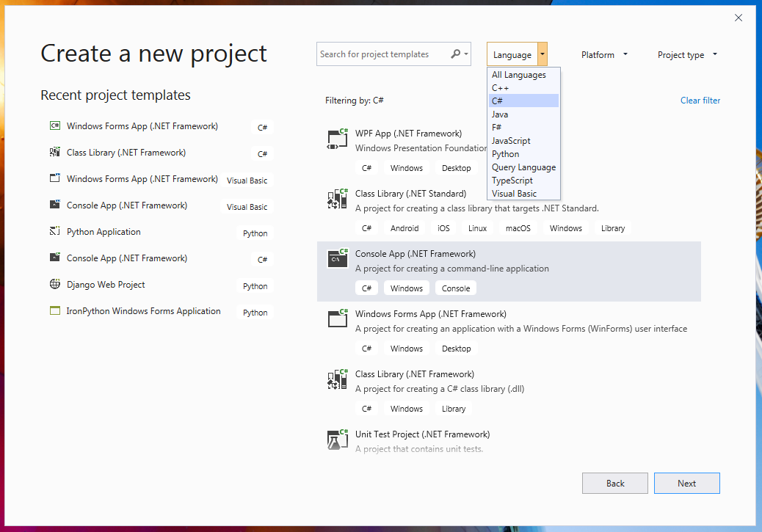This screenshot has height=532, width=762.
Task: Select All Languages in the language list
Action: pos(523,74)
